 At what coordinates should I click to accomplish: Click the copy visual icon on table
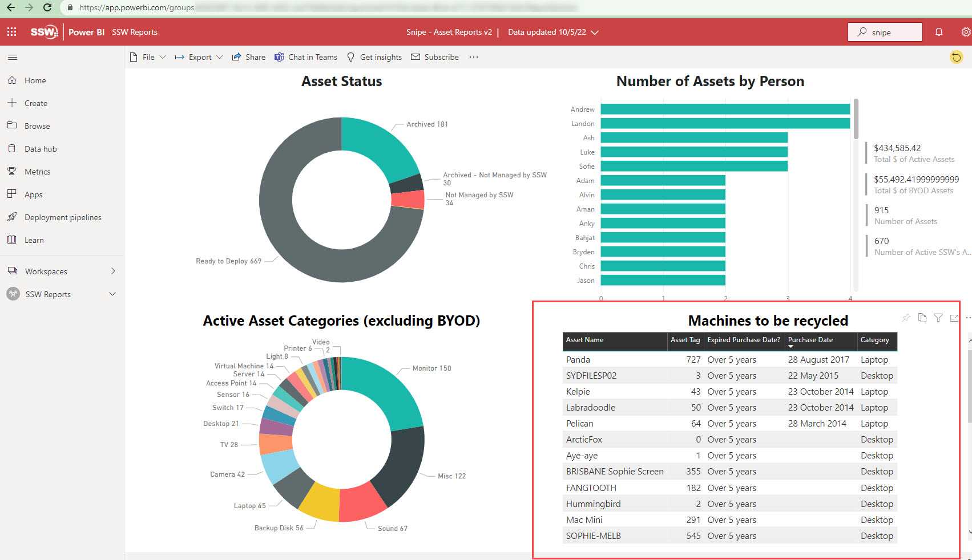[x=922, y=318]
